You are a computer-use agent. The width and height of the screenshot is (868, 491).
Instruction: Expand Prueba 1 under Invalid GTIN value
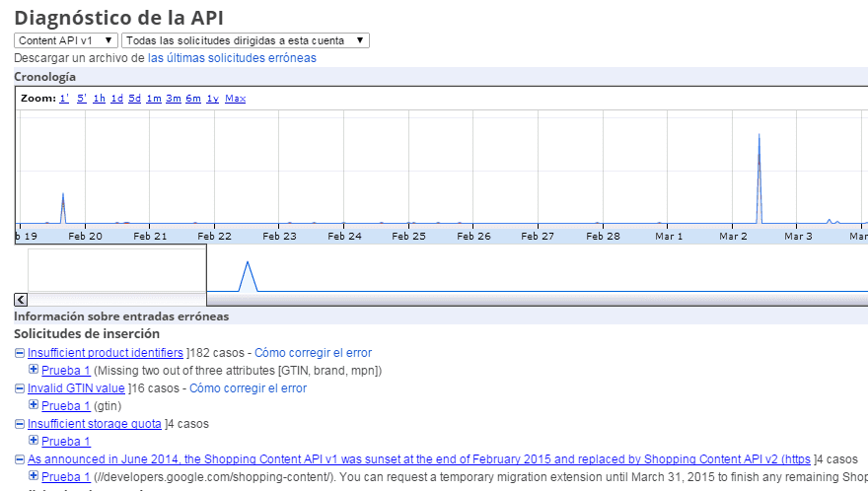(34, 404)
